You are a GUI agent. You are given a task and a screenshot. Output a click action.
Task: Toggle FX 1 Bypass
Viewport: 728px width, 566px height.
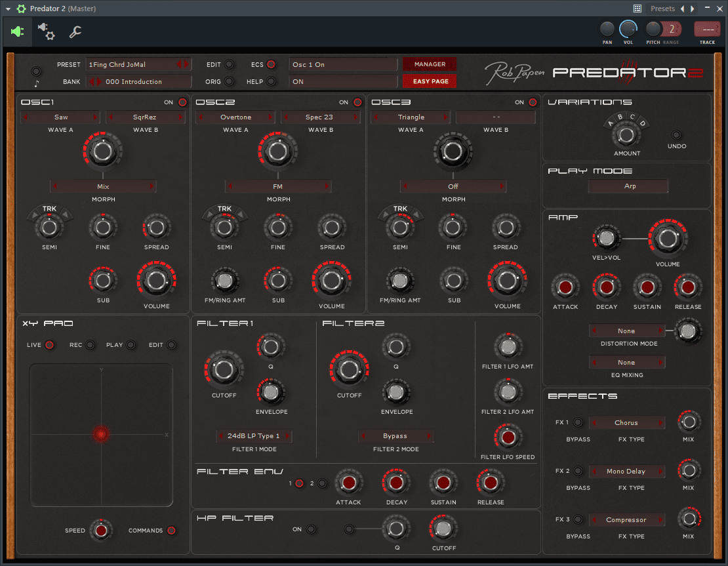pyautogui.click(x=578, y=422)
